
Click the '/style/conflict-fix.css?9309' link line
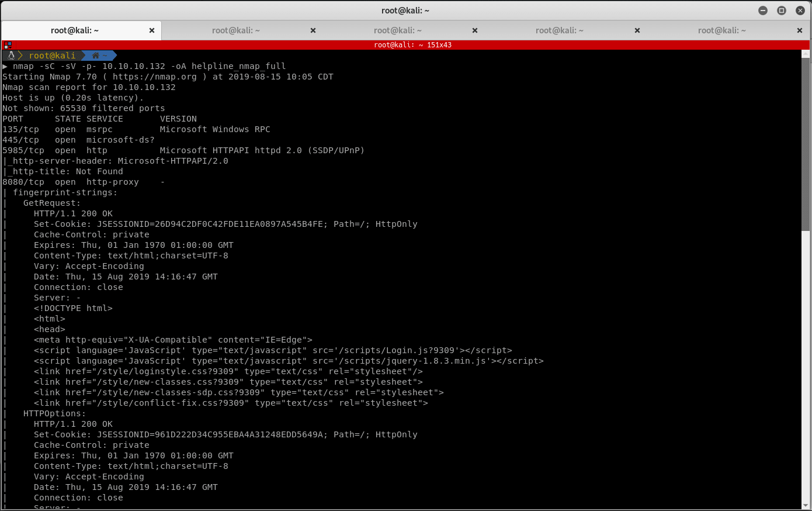click(231, 403)
